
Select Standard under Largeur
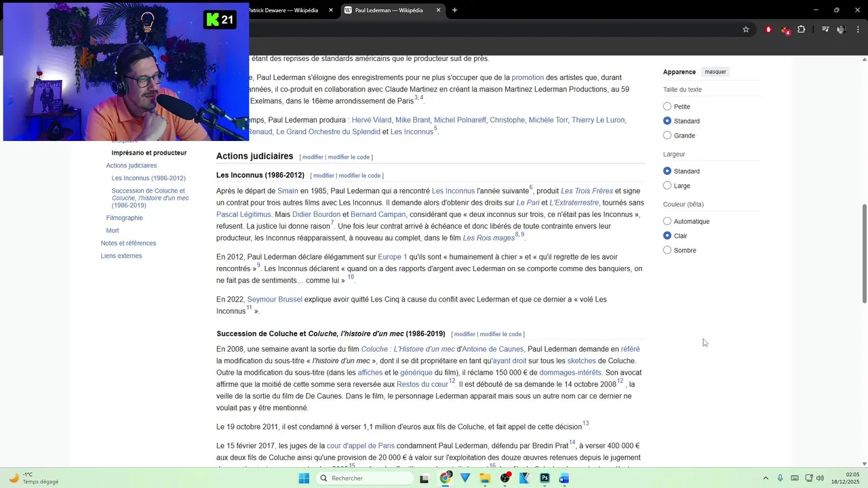pos(667,171)
